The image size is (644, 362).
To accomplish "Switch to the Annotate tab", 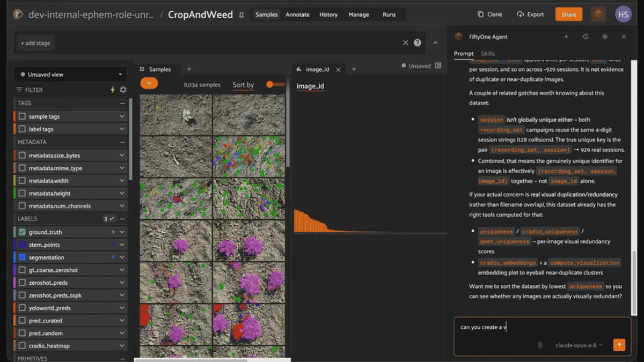I will click(297, 14).
